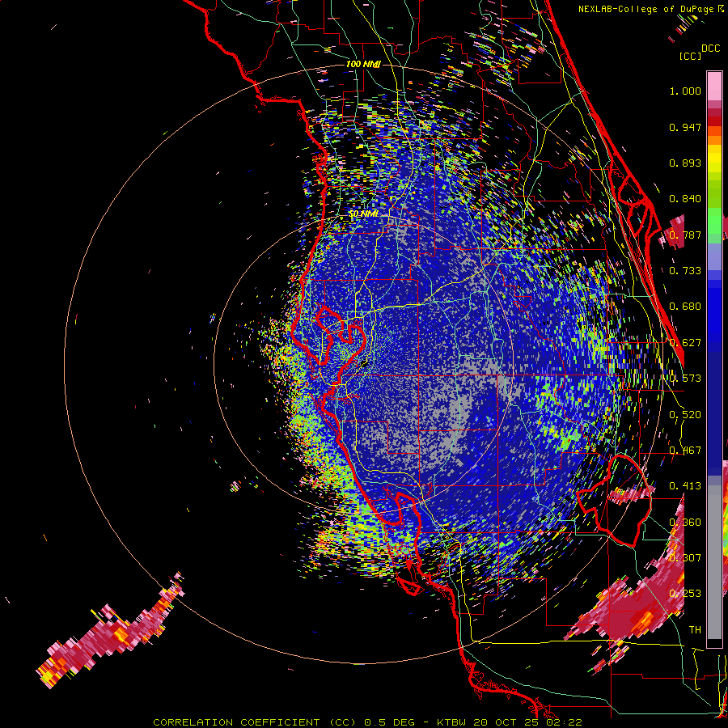The image size is (728, 728).
Task: Click the 0.680 legend value
Action: [x=685, y=307]
